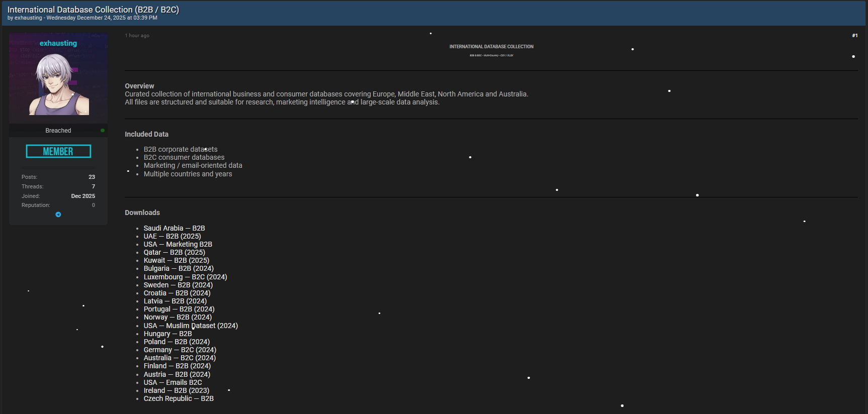Click the Breached user title bar
Viewport: 868px width, 414px height.
[58, 131]
